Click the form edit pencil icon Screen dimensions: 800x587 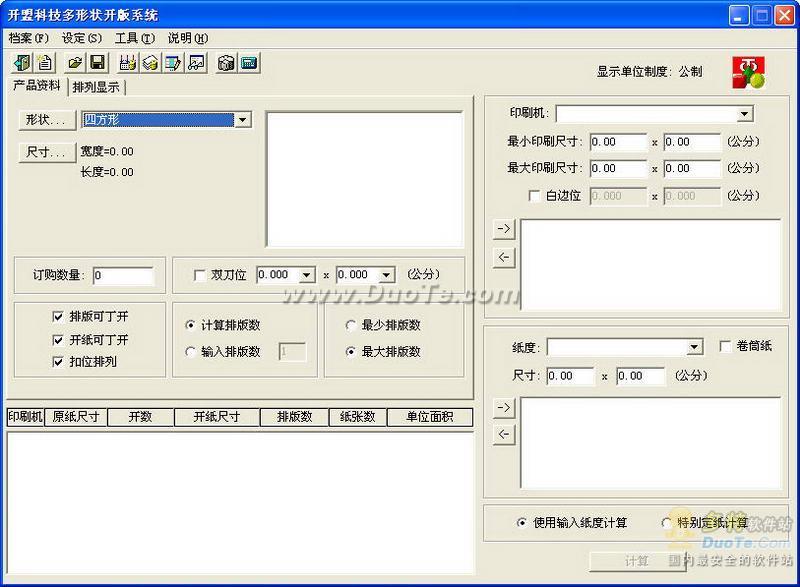[x=173, y=63]
